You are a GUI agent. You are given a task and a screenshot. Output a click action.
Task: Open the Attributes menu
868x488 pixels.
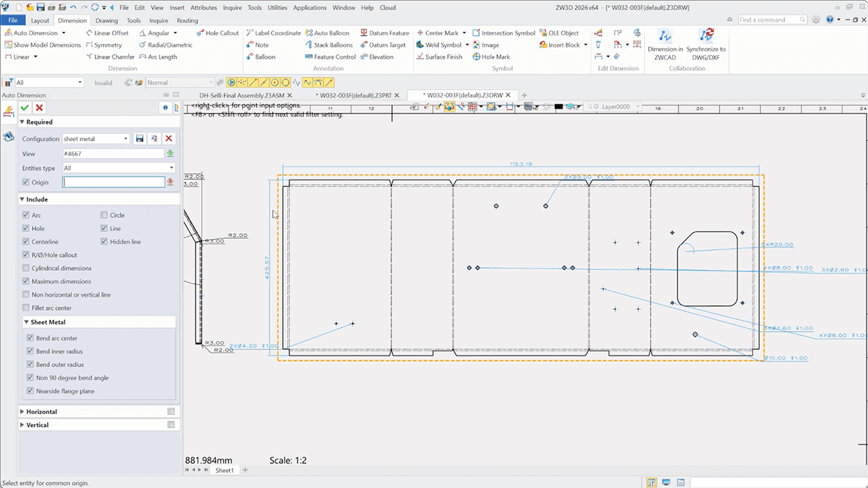click(203, 7)
